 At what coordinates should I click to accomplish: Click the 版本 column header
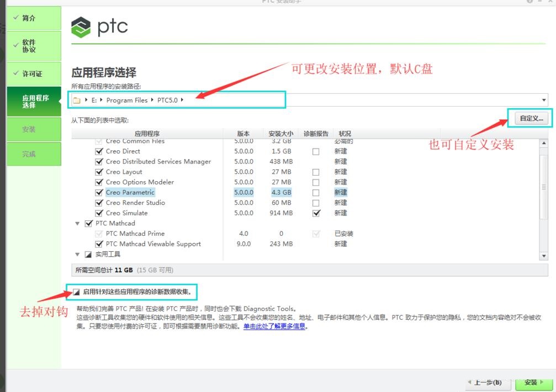(x=243, y=134)
